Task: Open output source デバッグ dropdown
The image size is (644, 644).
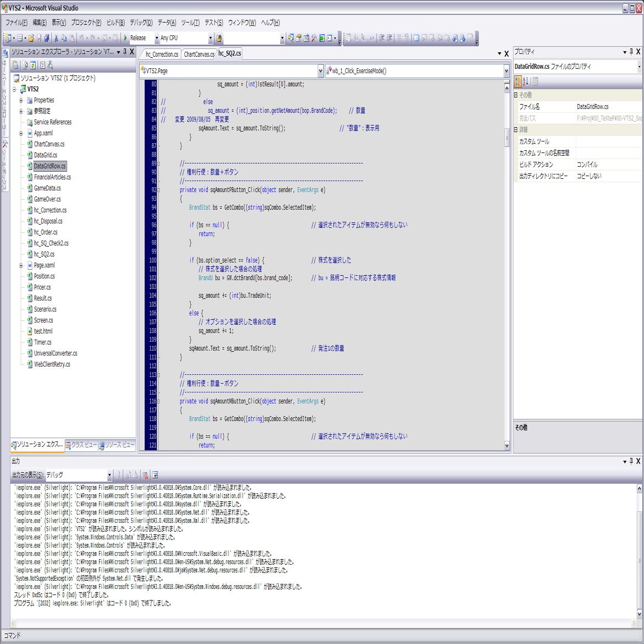Action: coord(109,475)
